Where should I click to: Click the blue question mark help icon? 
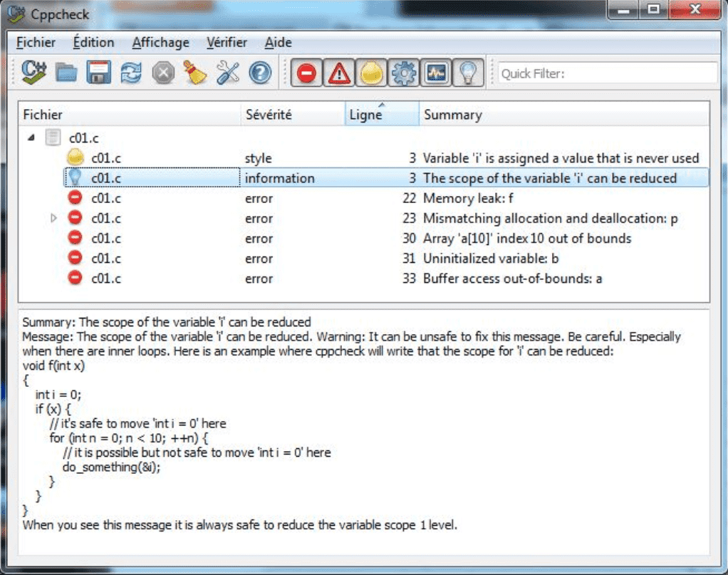point(260,73)
